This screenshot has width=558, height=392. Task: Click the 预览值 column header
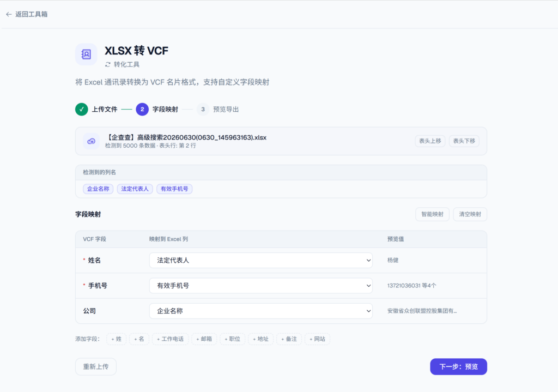tap(396, 239)
